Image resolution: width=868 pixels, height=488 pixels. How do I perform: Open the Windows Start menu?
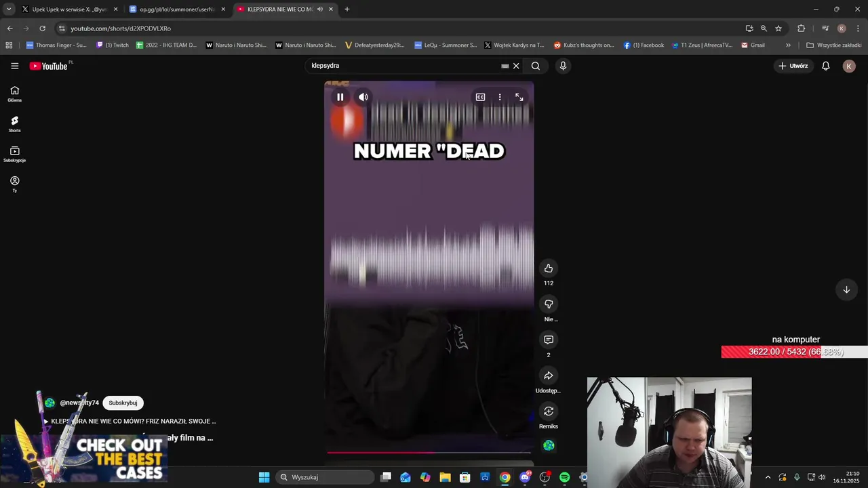click(264, 477)
